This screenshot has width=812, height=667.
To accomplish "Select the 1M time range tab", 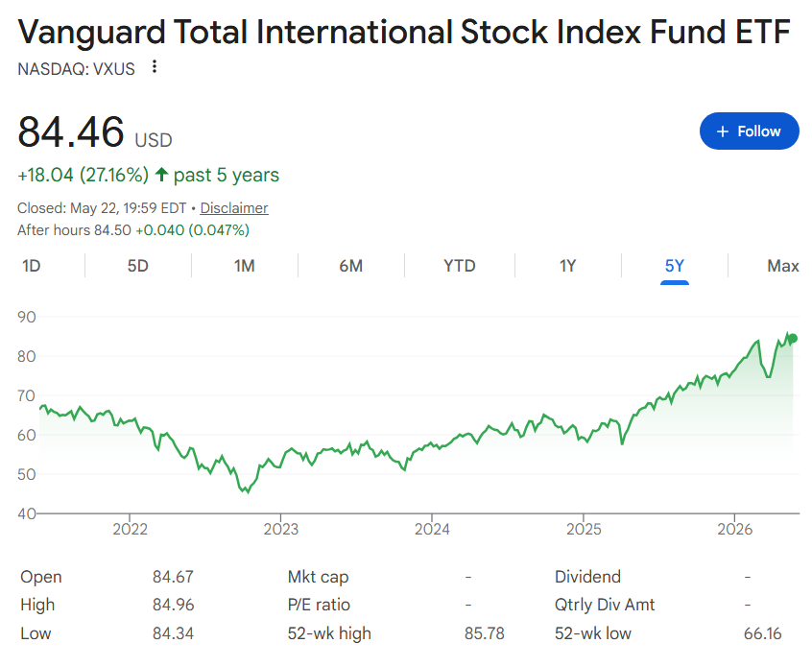I will click(245, 266).
